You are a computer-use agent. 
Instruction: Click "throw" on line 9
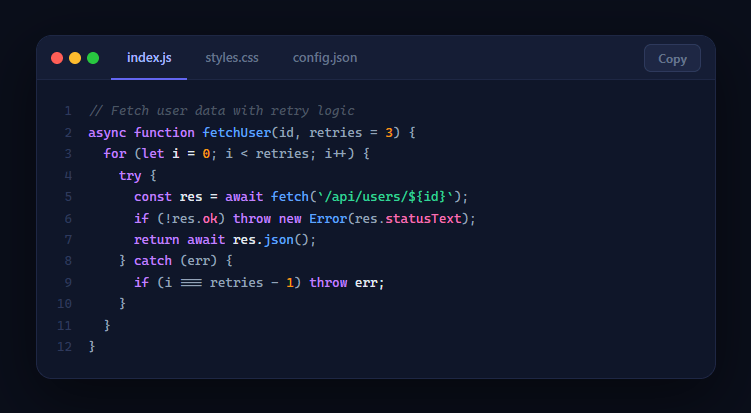click(x=328, y=282)
